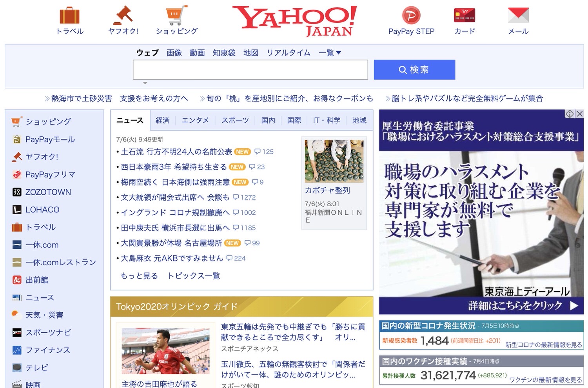Open the PayPay STEP icon
588x388 pixels.
pyautogui.click(x=411, y=16)
